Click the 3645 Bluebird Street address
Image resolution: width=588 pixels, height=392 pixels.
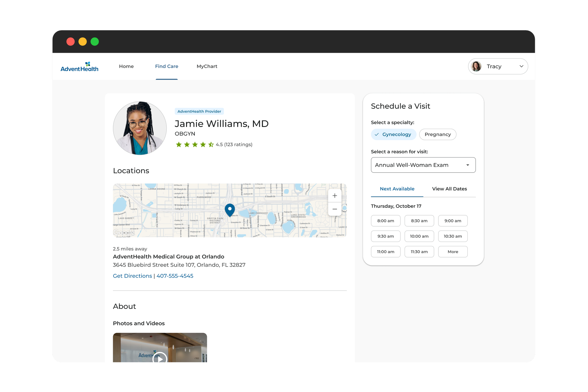coord(179,265)
